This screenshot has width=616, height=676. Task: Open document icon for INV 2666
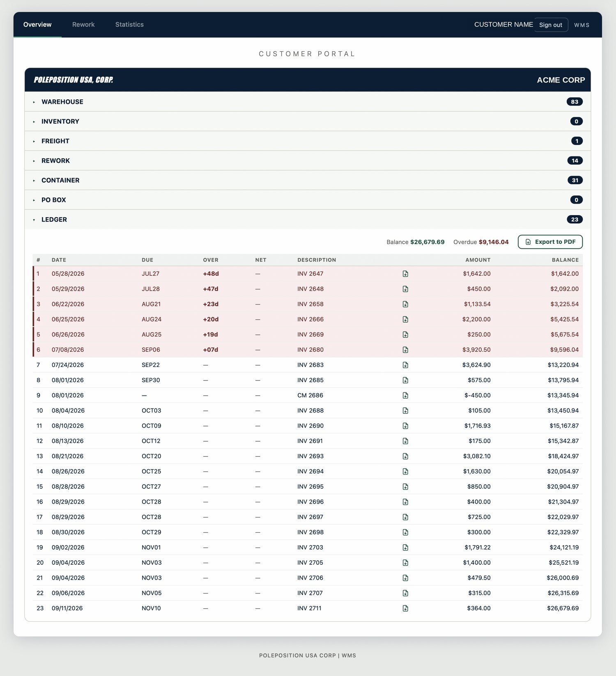pos(405,319)
